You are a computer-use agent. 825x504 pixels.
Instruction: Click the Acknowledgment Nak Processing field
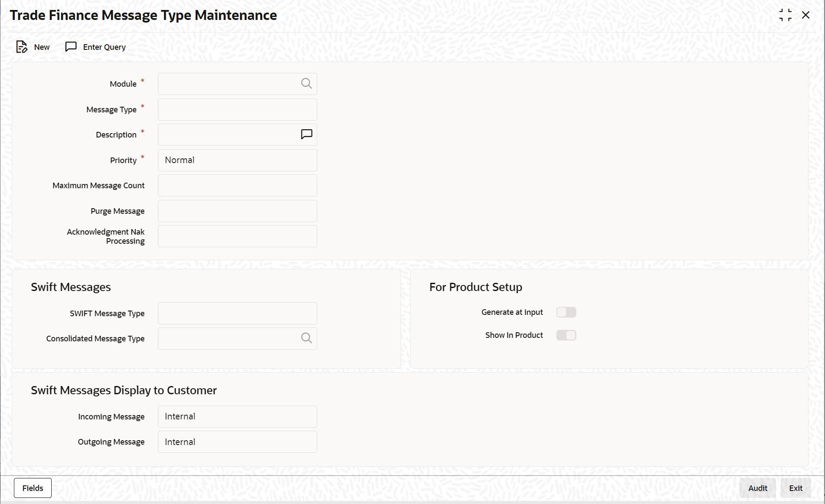(237, 236)
